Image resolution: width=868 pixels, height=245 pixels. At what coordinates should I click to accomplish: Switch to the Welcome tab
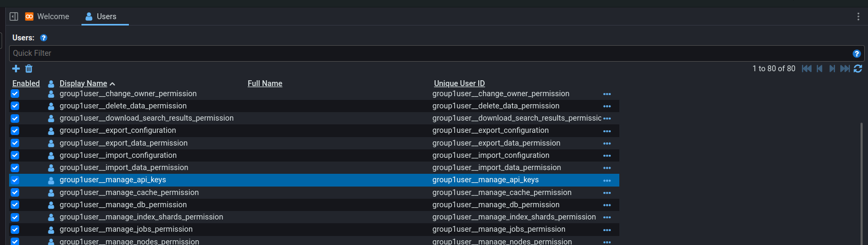(47, 16)
